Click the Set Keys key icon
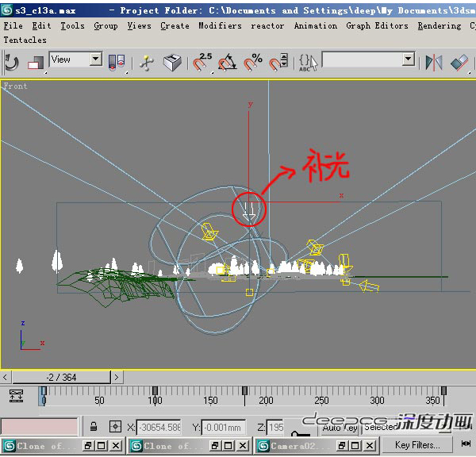The image size is (476, 457). coord(301,432)
